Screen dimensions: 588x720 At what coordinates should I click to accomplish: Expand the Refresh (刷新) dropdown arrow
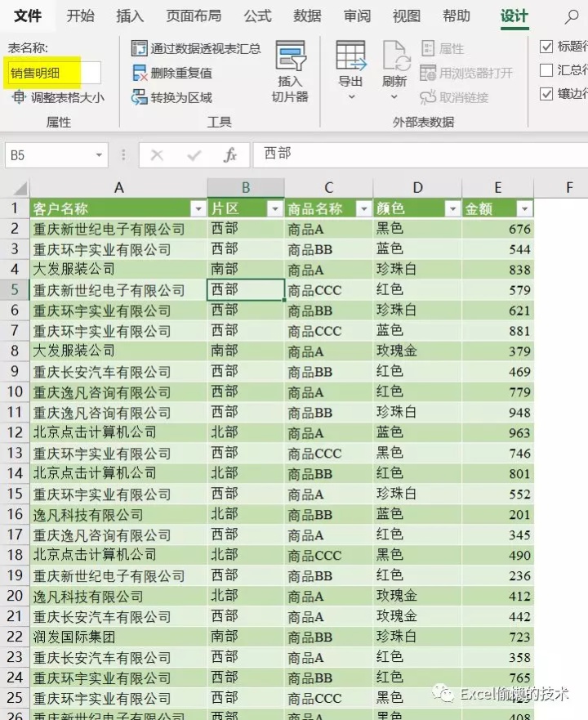394,97
